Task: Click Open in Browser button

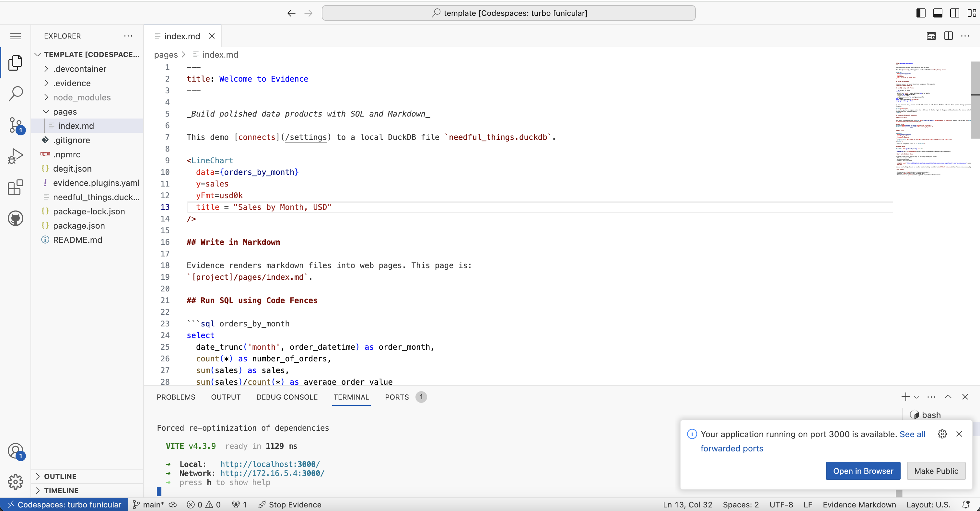Action: click(x=863, y=471)
